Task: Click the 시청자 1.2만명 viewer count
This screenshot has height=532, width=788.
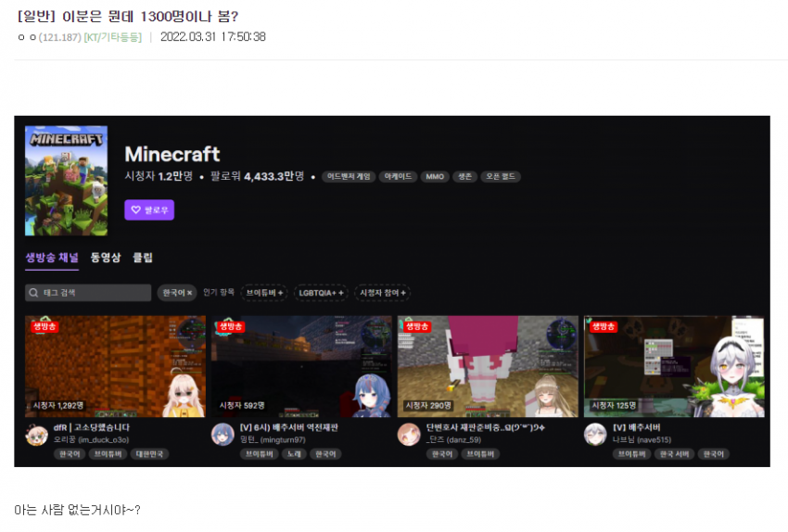Action: pyautogui.click(x=159, y=176)
